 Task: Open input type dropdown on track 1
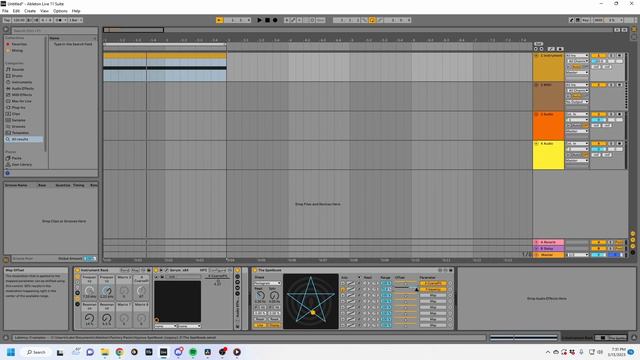(x=577, y=56)
